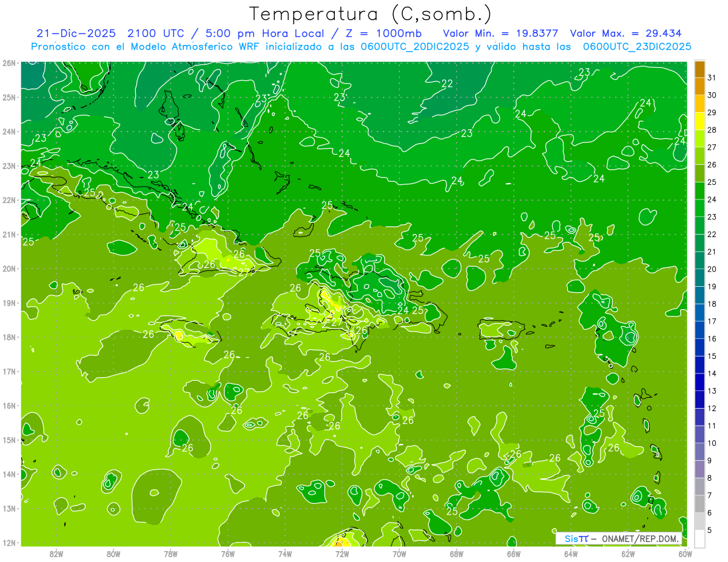Click the purple swatch between 9 and 10
The image size is (728, 562).
(699, 452)
